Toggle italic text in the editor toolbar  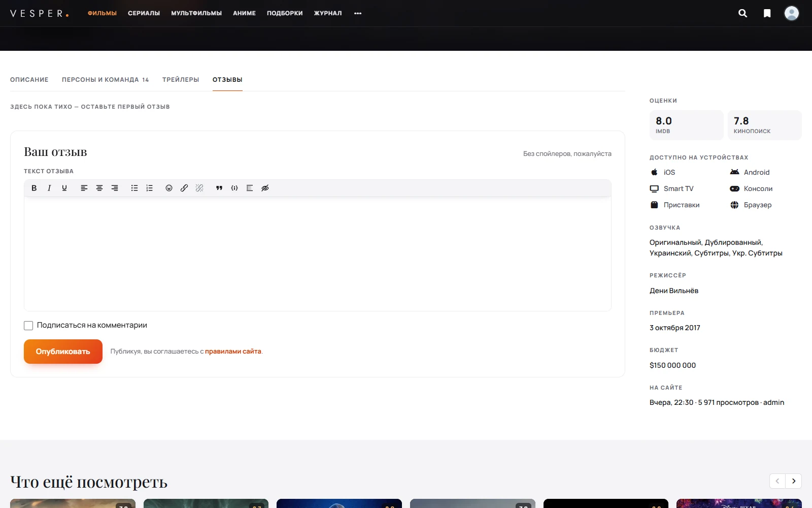pos(49,188)
